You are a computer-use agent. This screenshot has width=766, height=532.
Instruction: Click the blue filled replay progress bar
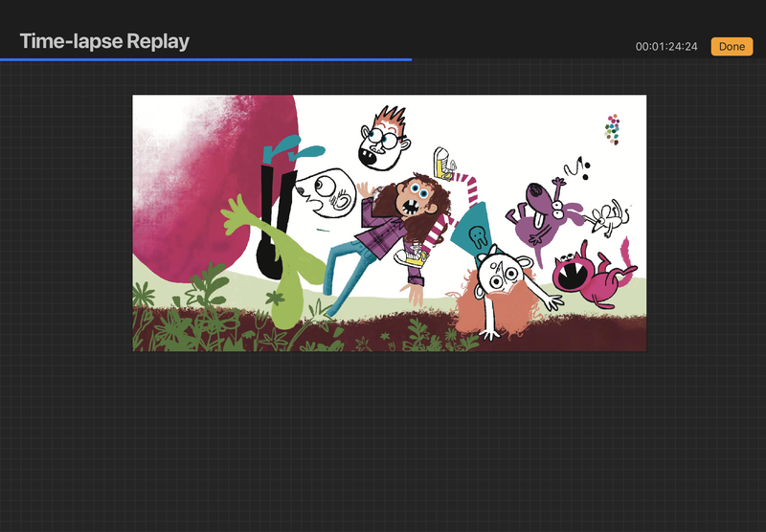click(x=206, y=59)
